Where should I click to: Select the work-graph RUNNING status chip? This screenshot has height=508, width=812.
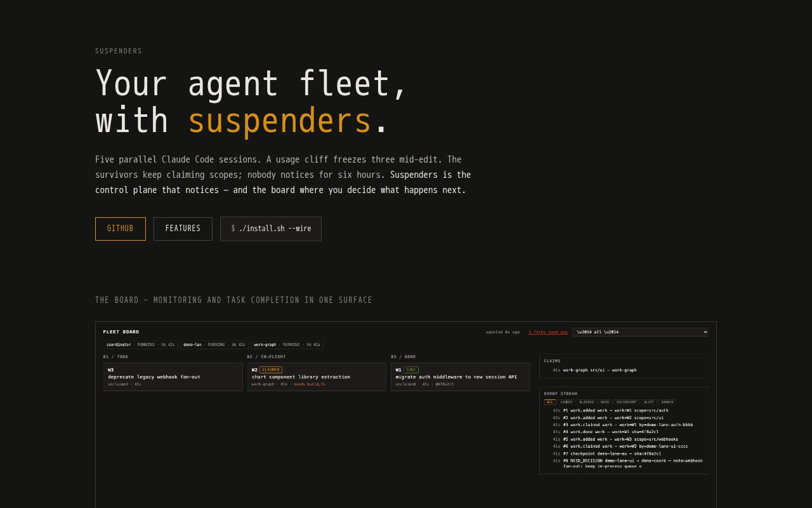287,345
